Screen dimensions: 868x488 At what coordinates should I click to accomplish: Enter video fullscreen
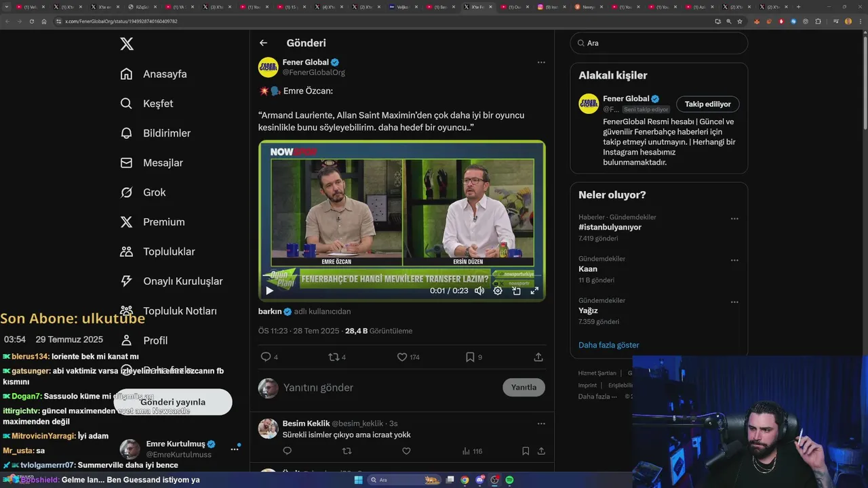pos(534,291)
